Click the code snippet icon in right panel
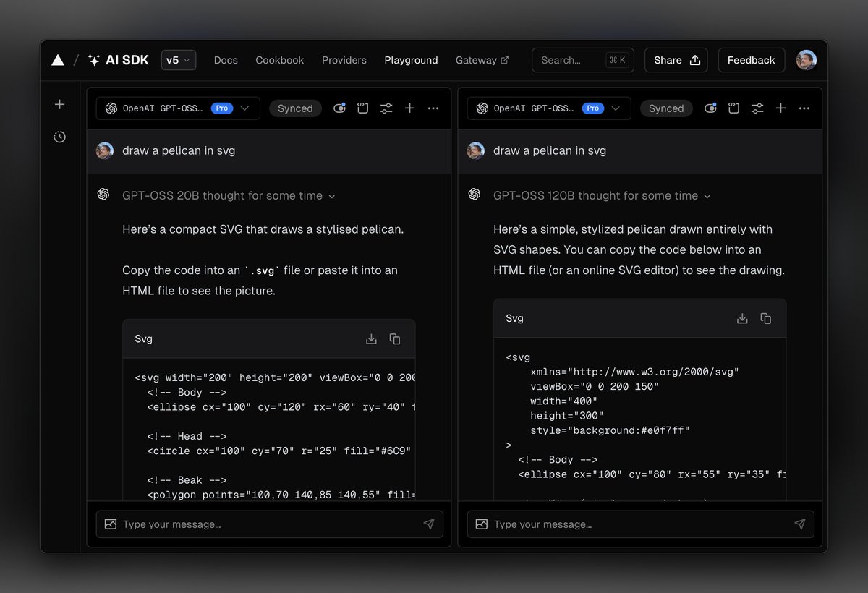The height and width of the screenshot is (593, 868). [x=733, y=108]
